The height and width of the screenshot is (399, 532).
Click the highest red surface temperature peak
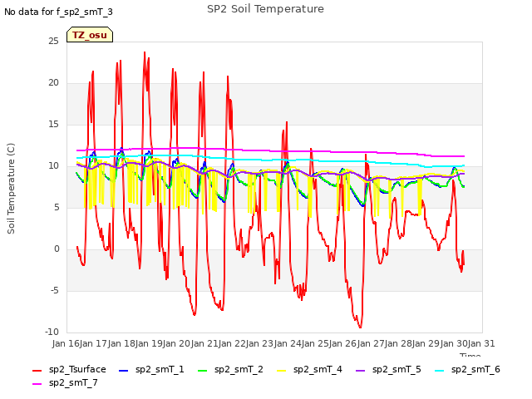click(145, 52)
